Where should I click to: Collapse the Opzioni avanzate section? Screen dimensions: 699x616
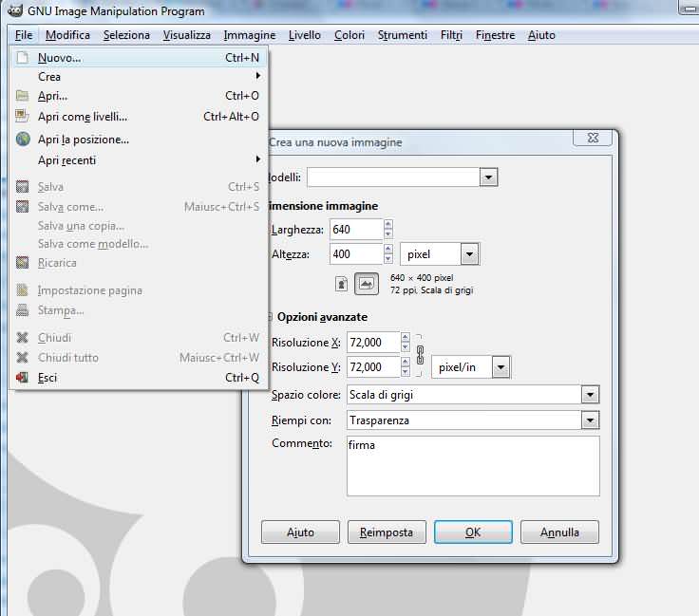coord(270,317)
